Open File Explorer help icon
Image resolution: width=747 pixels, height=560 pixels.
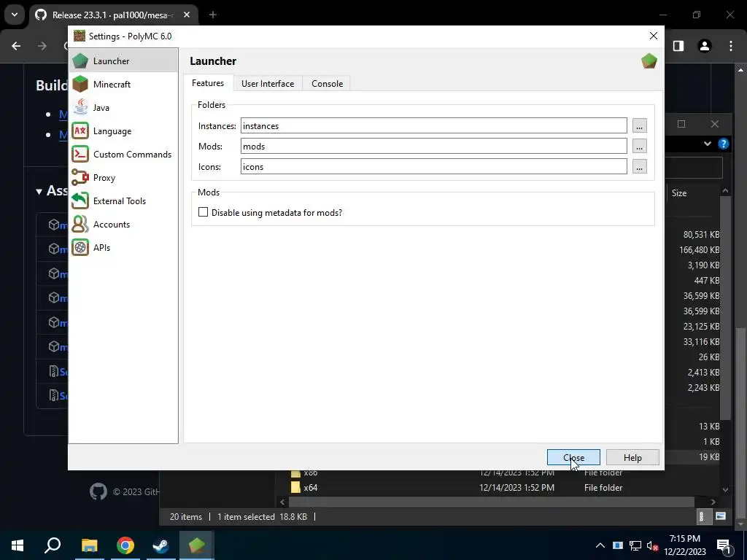point(723,144)
